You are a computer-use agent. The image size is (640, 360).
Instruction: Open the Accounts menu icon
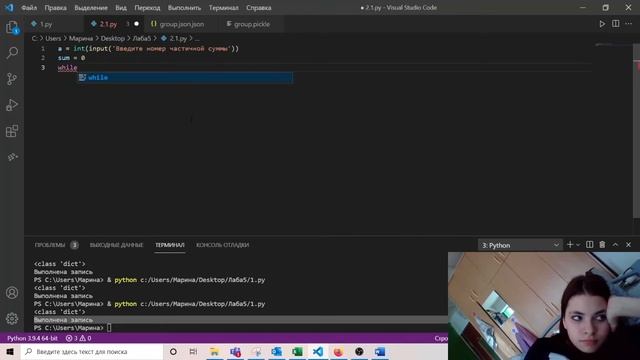point(12,293)
